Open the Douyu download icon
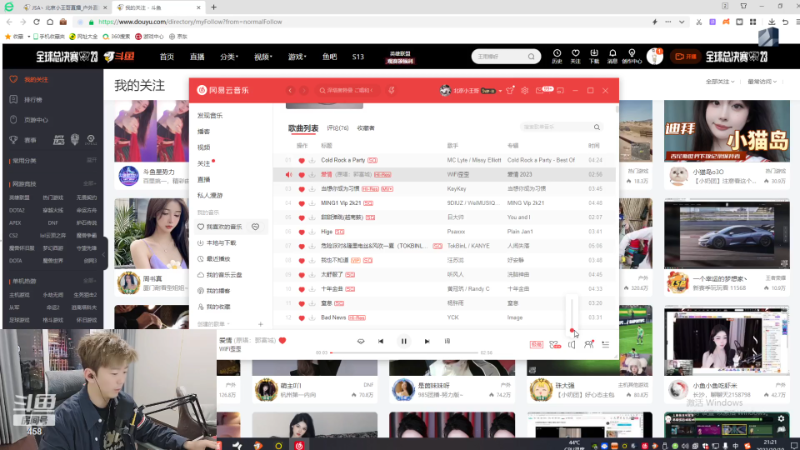800x450 pixels. tap(594, 56)
